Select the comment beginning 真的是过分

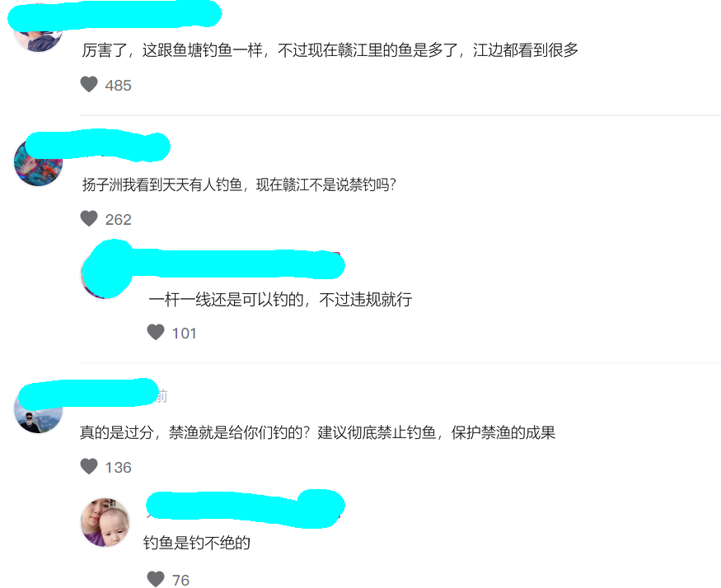click(x=318, y=432)
